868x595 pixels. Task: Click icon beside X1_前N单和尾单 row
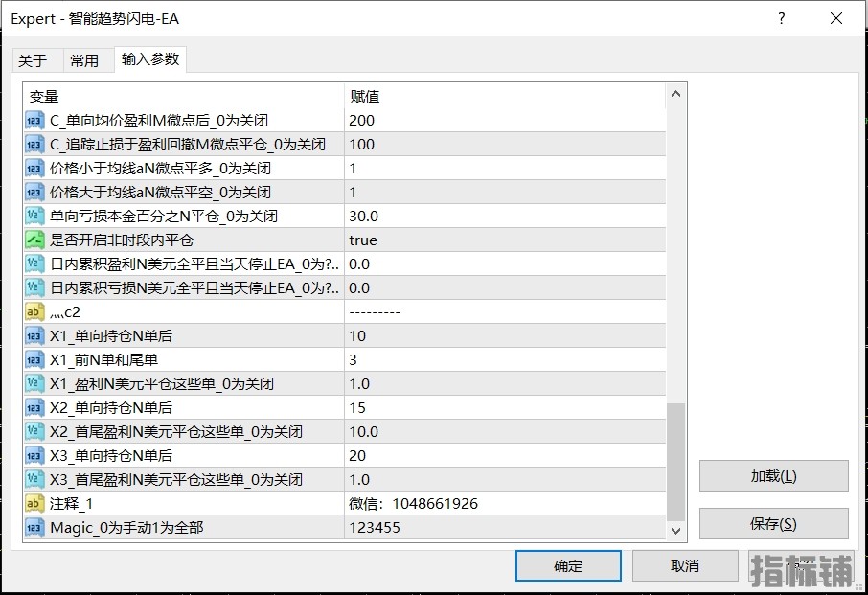(34, 360)
